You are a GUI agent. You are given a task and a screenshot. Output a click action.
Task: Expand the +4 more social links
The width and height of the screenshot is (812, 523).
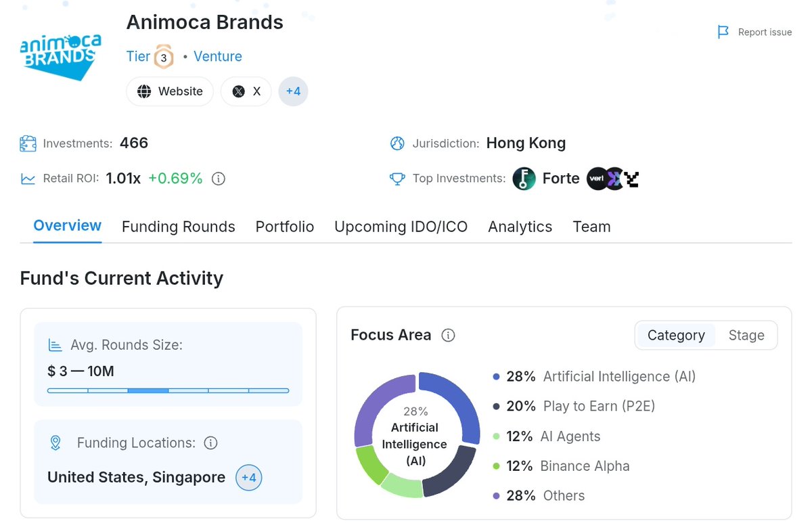point(293,91)
